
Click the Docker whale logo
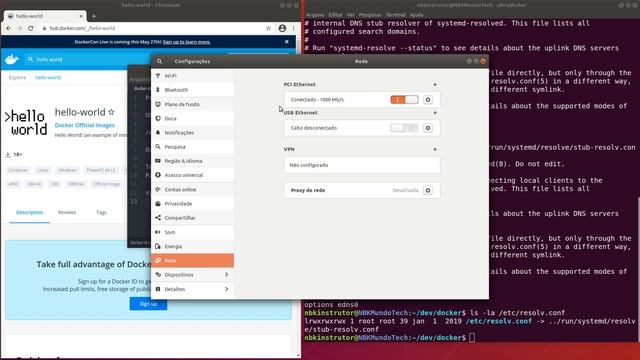point(12,59)
